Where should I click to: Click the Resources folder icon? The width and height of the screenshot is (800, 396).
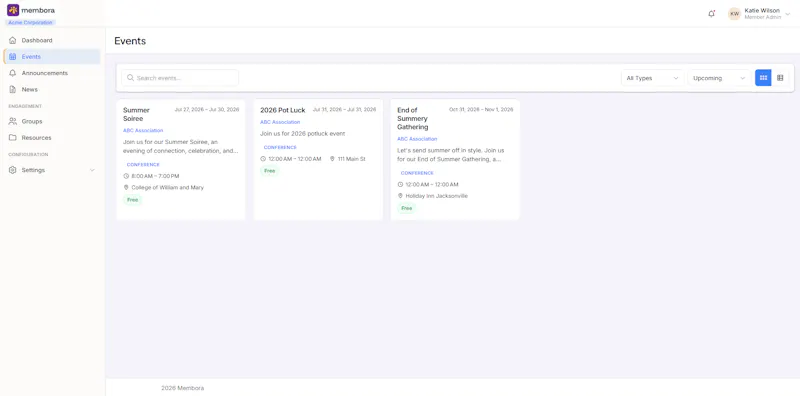tap(13, 138)
